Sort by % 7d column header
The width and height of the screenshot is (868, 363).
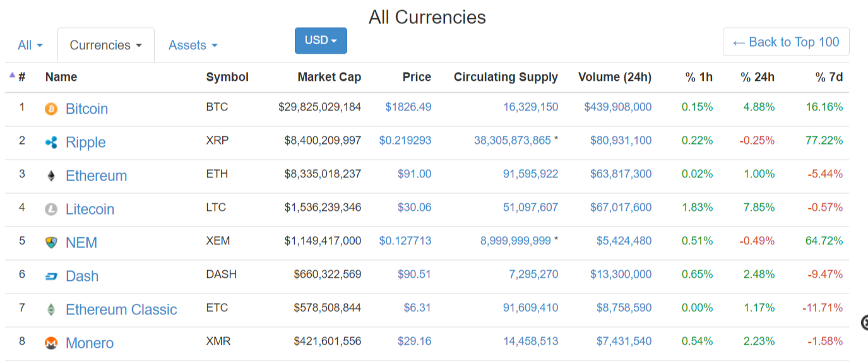(x=829, y=77)
